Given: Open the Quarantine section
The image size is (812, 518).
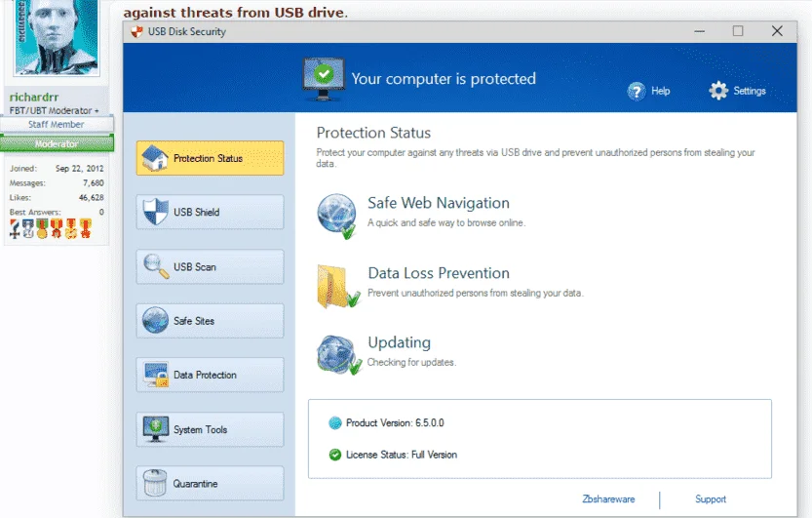Looking at the screenshot, I should click(x=210, y=483).
